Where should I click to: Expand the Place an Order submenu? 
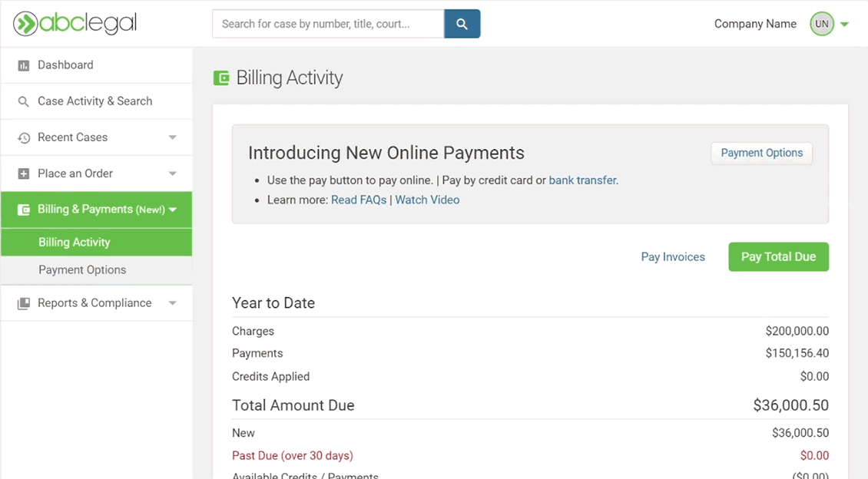172,173
